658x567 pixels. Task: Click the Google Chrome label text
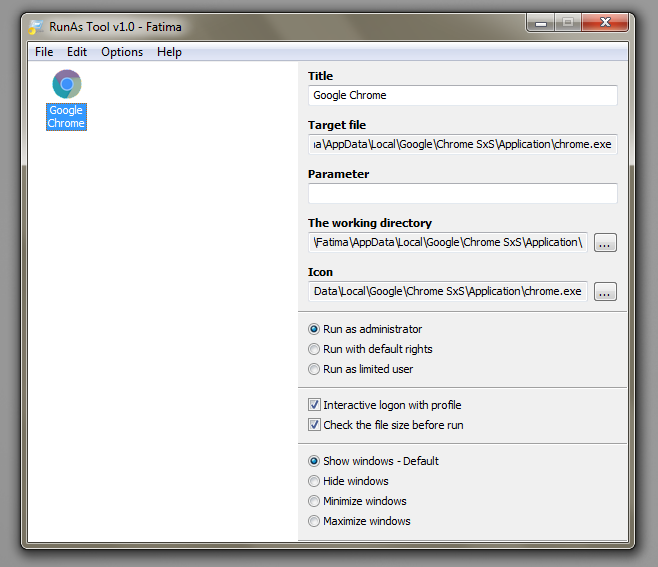(x=66, y=117)
